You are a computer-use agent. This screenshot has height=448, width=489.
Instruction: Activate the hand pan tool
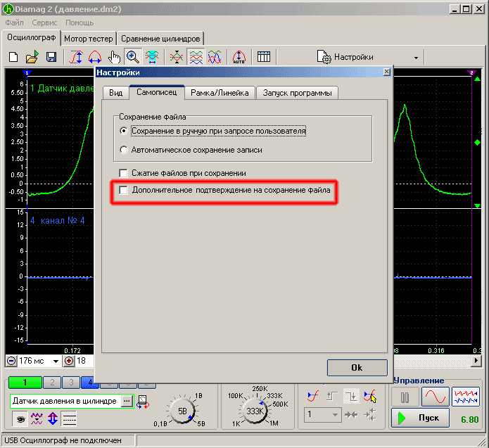pos(114,57)
